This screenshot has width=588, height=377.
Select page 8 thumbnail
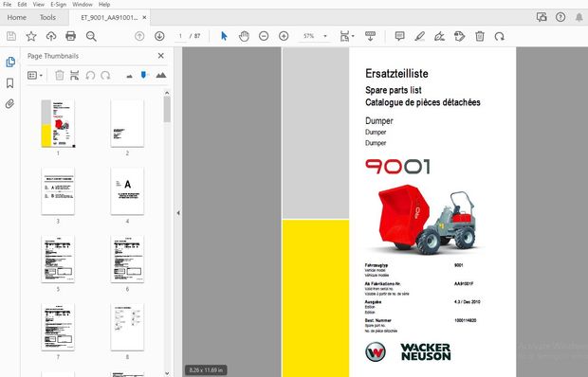pyautogui.click(x=127, y=327)
